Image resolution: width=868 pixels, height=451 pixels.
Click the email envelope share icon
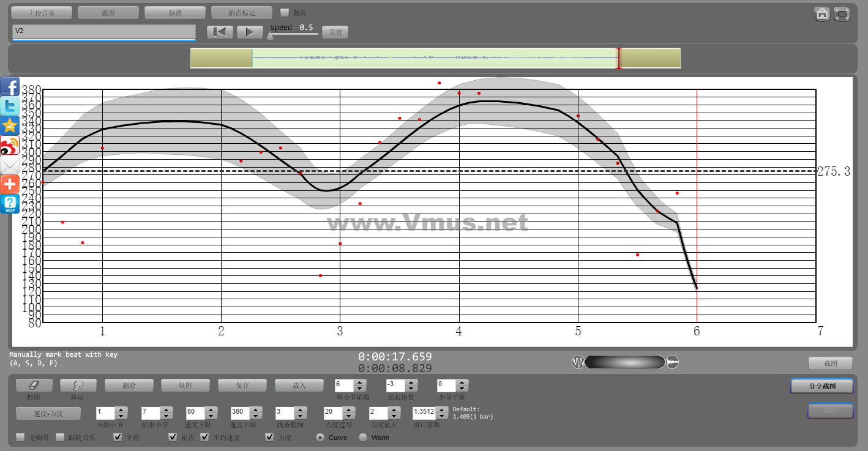click(x=10, y=165)
